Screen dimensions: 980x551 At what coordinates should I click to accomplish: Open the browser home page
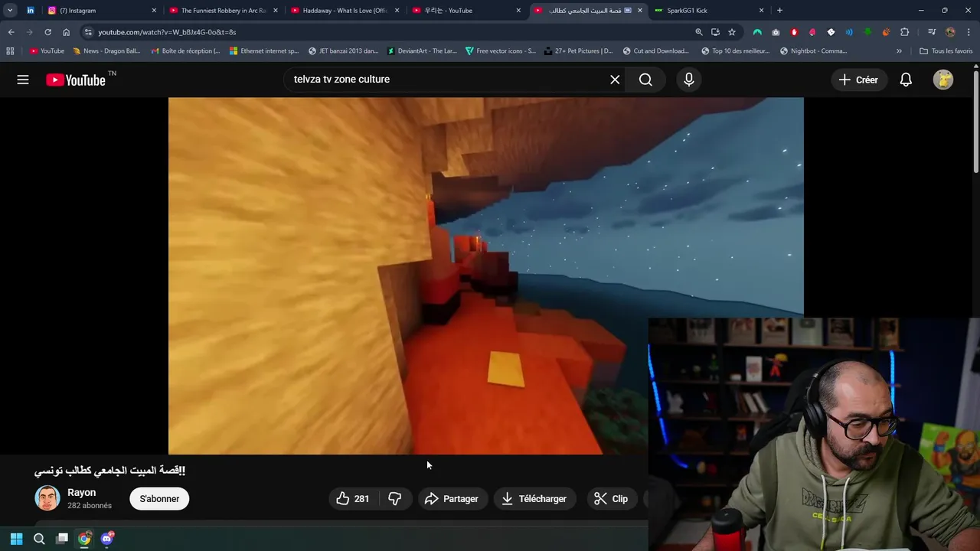click(x=66, y=32)
